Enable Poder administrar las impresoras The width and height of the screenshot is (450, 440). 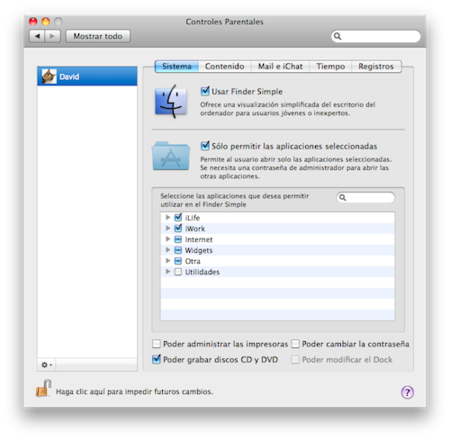pyautogui.click(x=156, y=344)
